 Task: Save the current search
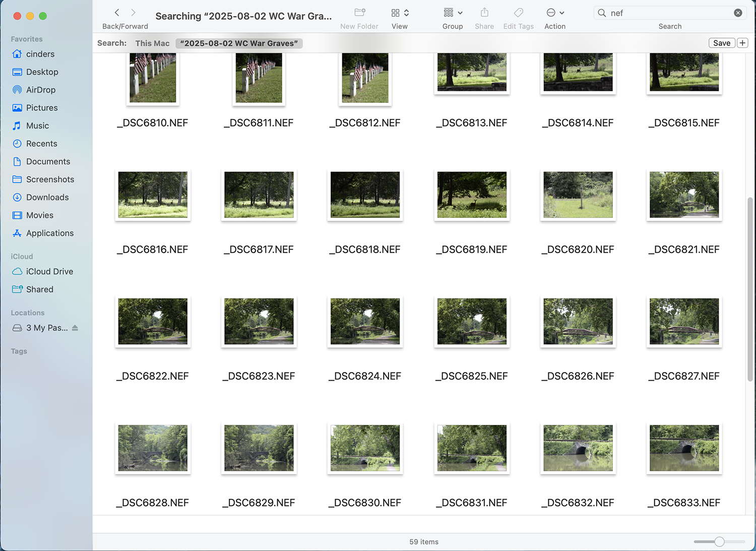tap(721, 43)
